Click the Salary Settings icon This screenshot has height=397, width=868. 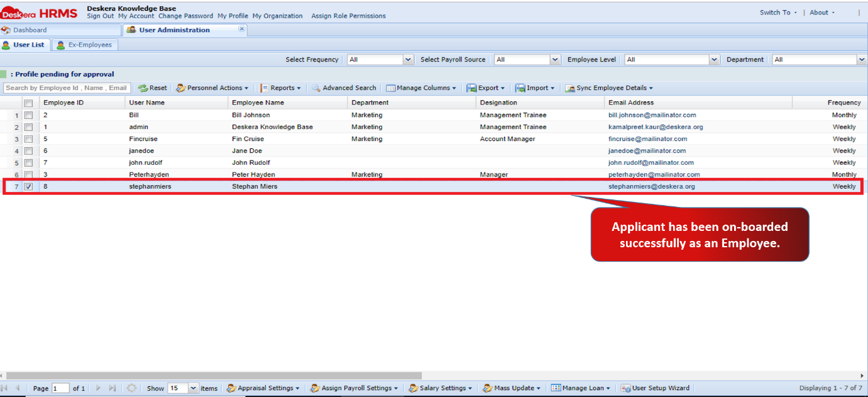(414, 388)
